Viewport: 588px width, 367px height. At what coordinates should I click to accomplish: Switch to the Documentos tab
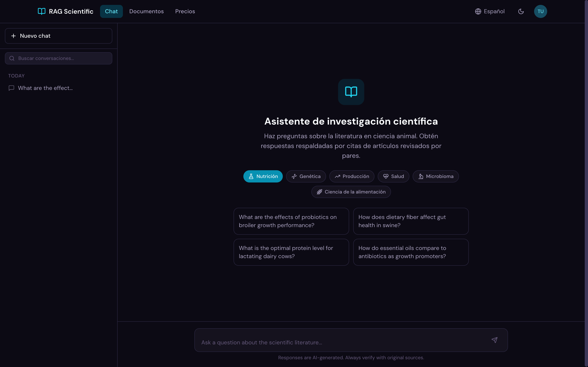pos(146,11)
